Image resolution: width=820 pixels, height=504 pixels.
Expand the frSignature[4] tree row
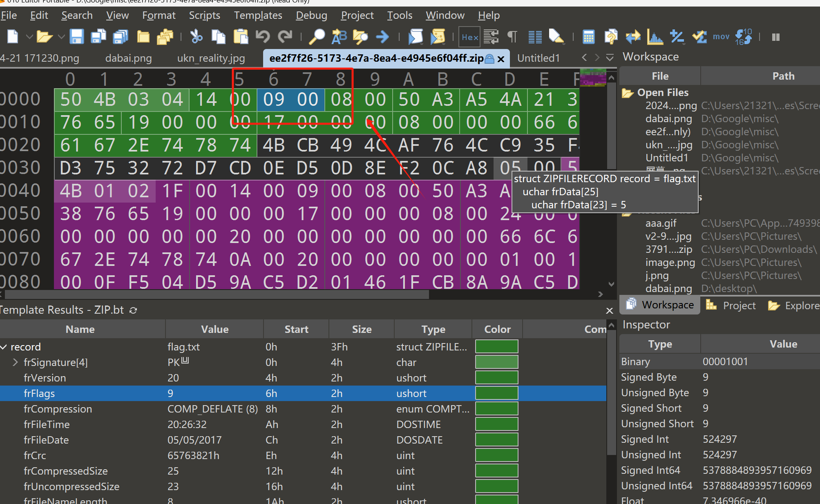pos(16,362)
